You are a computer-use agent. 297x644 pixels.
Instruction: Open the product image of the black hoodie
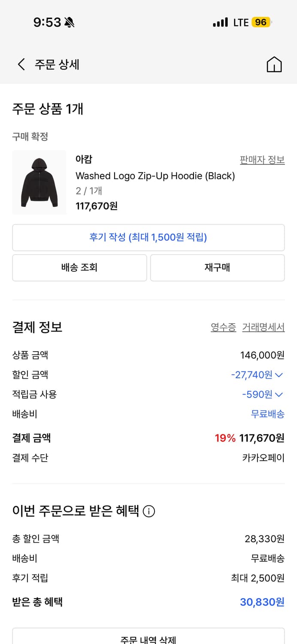click(39, 183)
